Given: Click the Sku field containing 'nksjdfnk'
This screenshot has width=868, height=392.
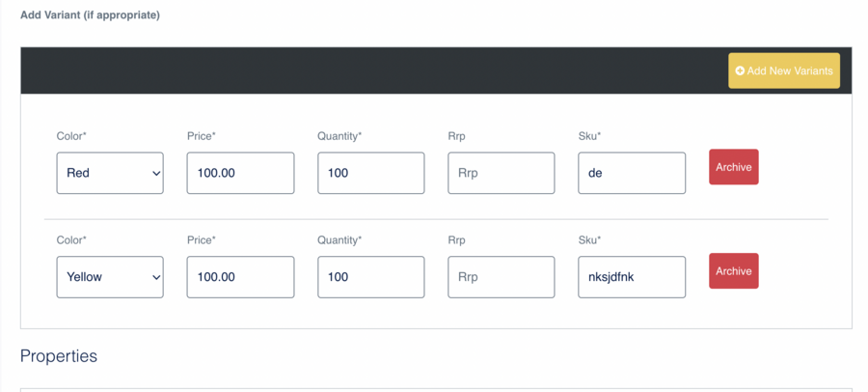Looking at the screenshot, I should tap(632, 277).
